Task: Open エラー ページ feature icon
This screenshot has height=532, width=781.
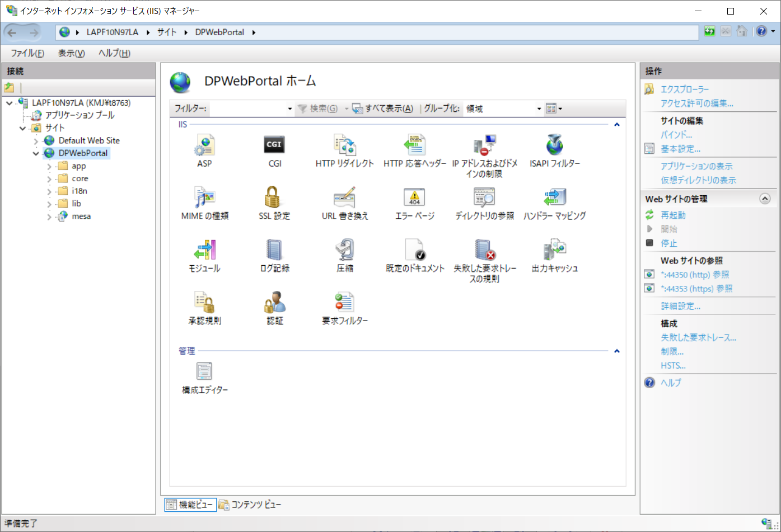Action: coord(415,197)
